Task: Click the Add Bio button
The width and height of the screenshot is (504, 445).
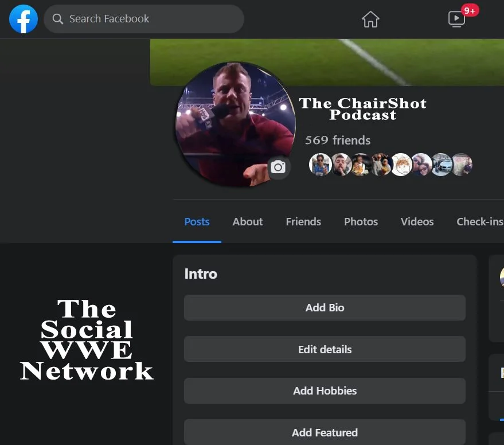Action: 325,308
